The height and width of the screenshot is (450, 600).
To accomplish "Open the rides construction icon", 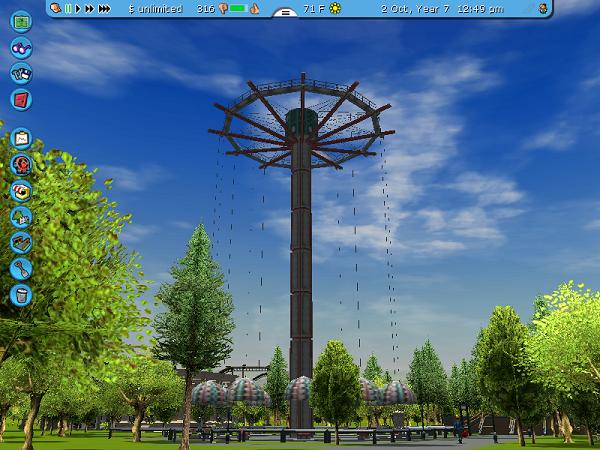I will pos(21,164).
